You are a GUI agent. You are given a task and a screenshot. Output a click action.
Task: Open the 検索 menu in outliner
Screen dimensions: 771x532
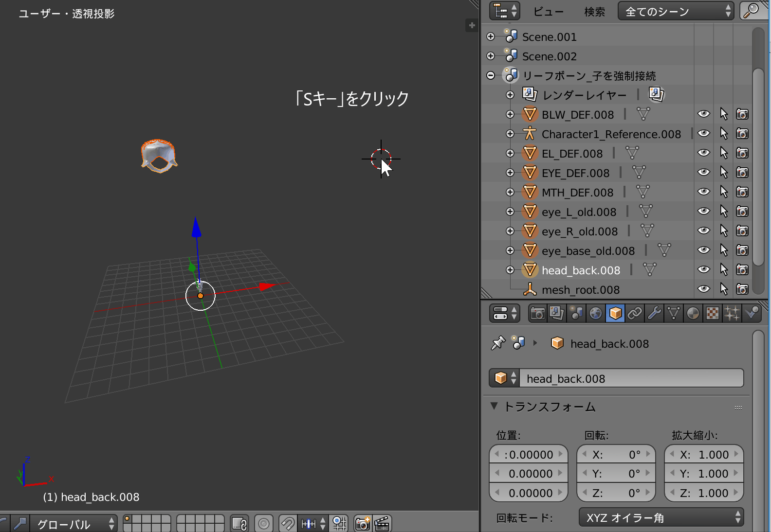point(594,12)
